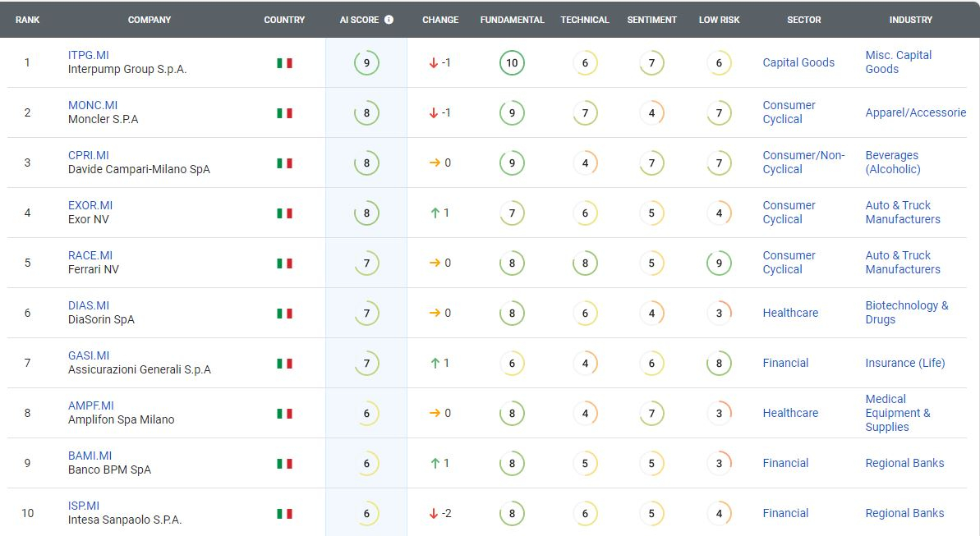Sort by Fundamental column header

coord(513,20)
